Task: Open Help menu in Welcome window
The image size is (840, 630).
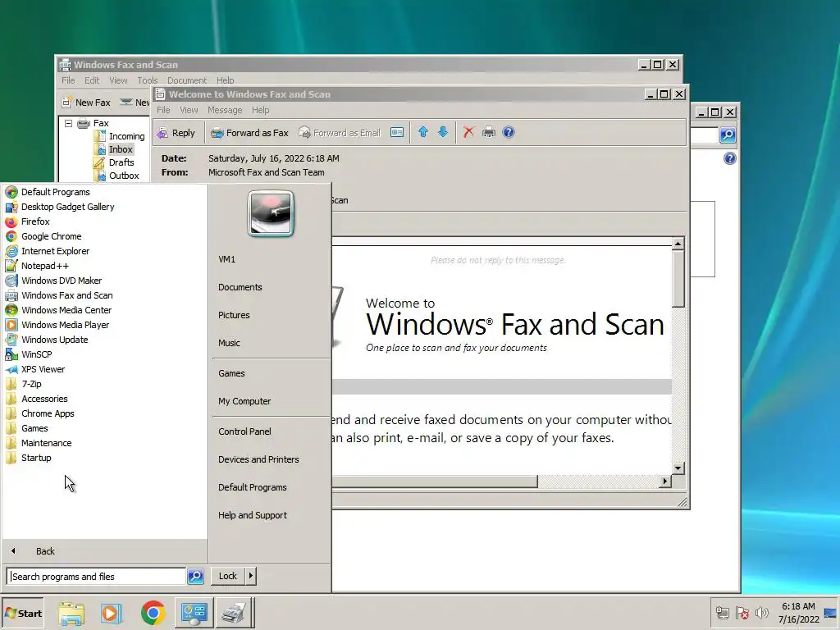Action: pos(260,110)
